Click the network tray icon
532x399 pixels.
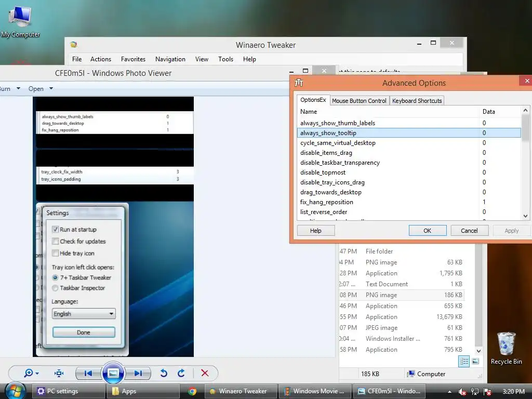(475, 392)
